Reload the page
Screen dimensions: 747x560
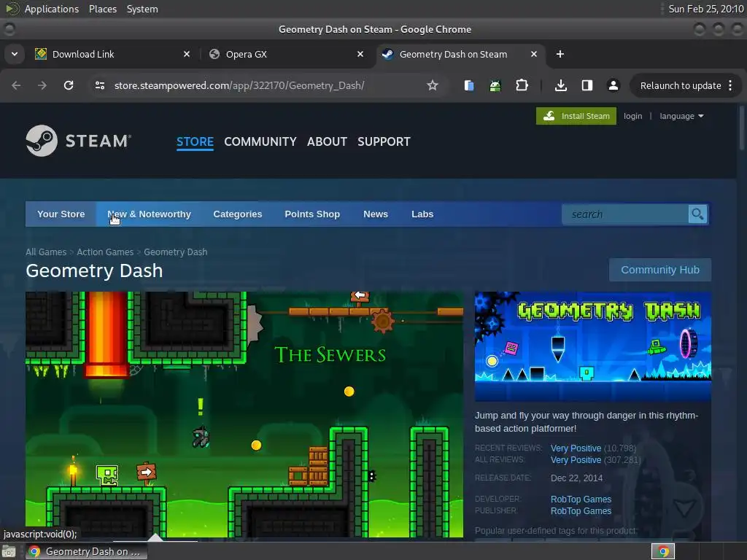tap(69, 85)
